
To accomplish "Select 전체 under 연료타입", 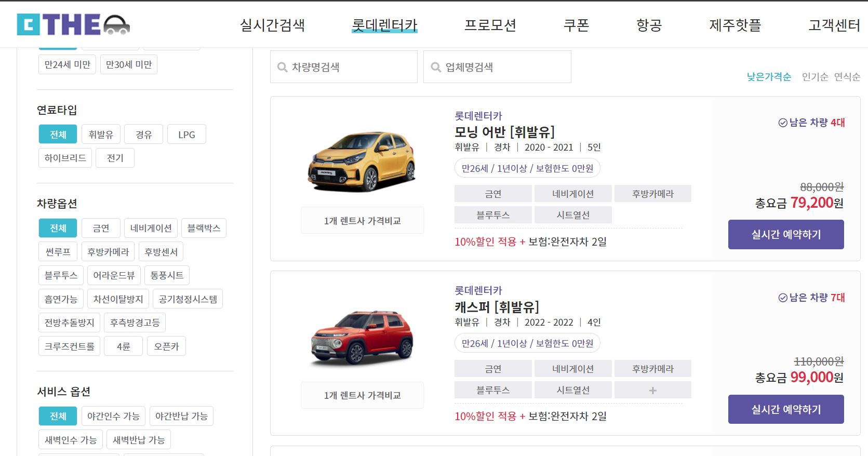I will click(x=58, y=135).
